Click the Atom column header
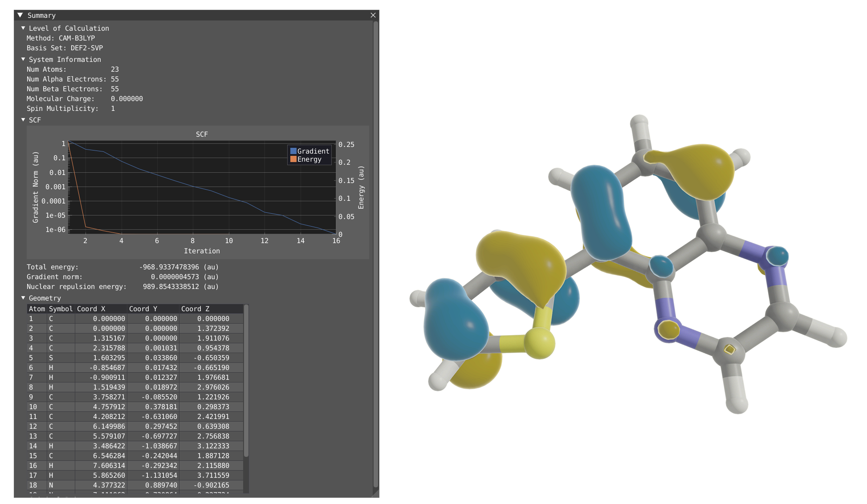 click(37, 309)
